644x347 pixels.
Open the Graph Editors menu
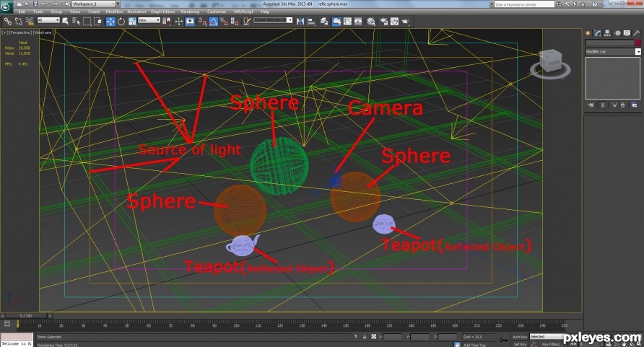point(162,12)
